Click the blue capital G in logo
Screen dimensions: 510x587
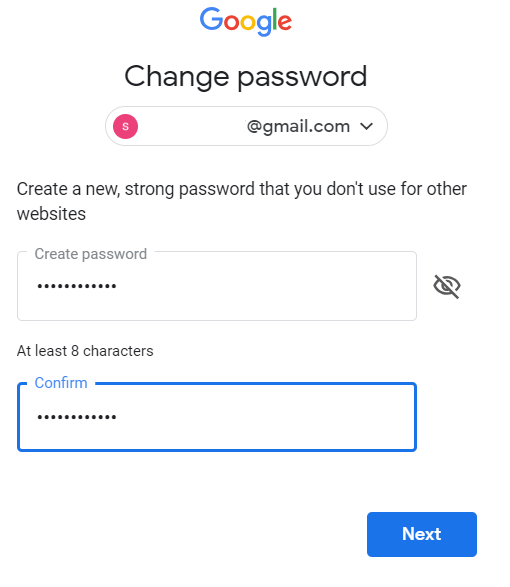[211, 19]
